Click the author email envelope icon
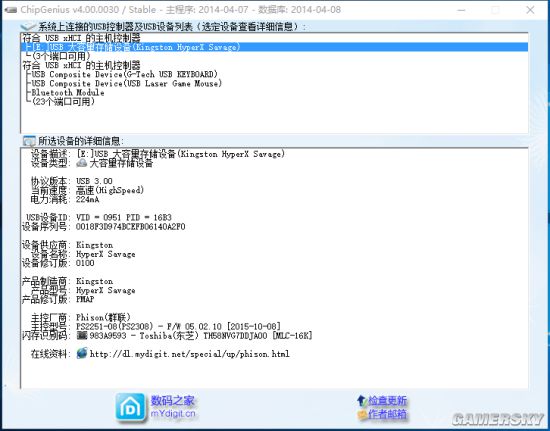 point(362,415)
